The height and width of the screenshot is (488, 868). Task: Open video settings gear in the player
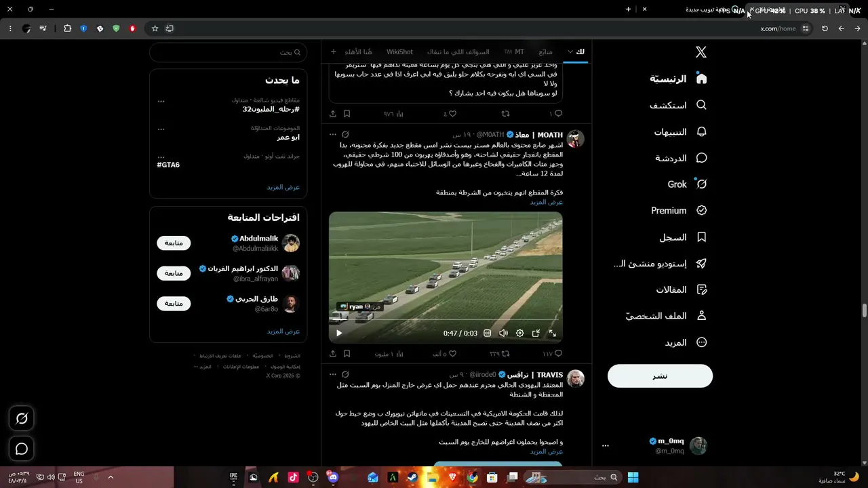coord(519,333)
